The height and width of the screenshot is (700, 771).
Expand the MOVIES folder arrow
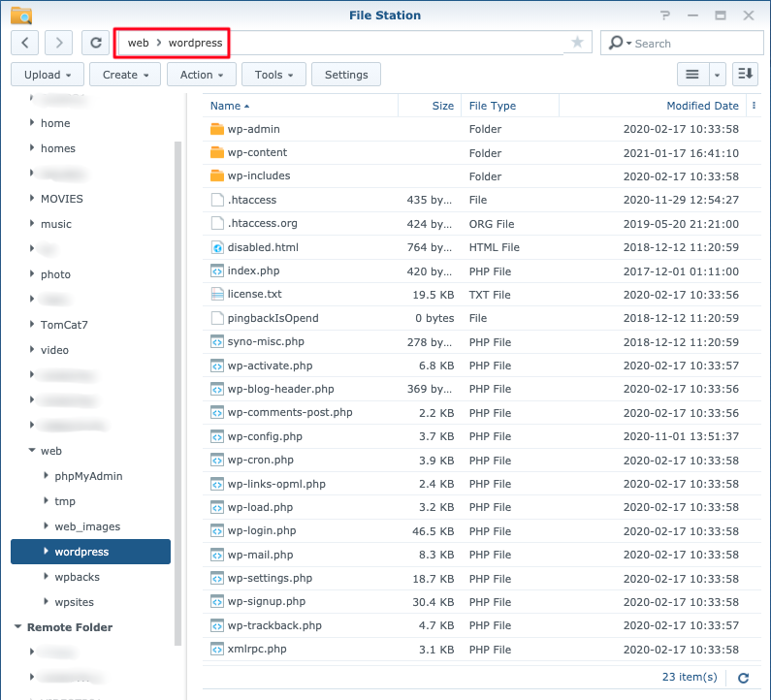tap(32, 198)
